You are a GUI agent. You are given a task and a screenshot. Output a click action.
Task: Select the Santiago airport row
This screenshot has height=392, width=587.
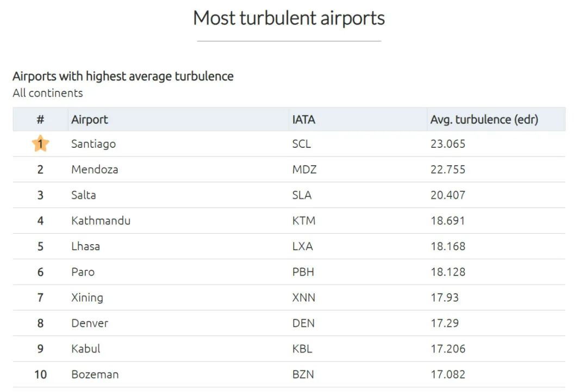click(x=289, y=144)
